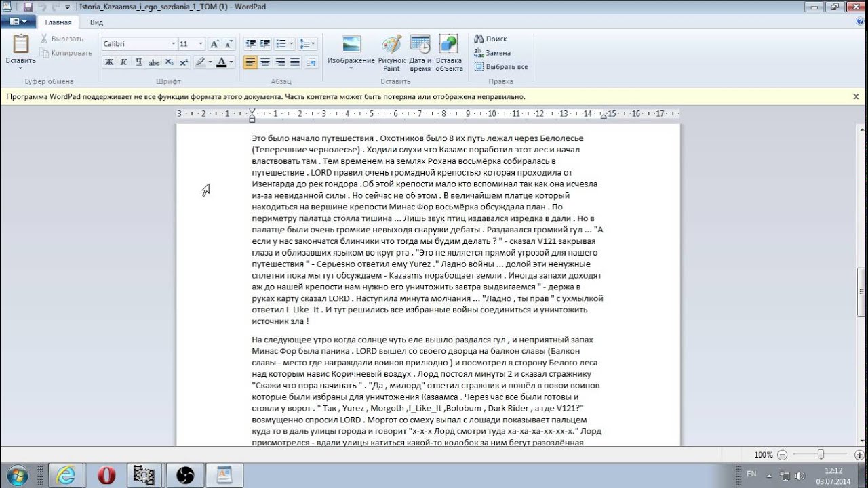Open the font size dropdown

point(201,43)
